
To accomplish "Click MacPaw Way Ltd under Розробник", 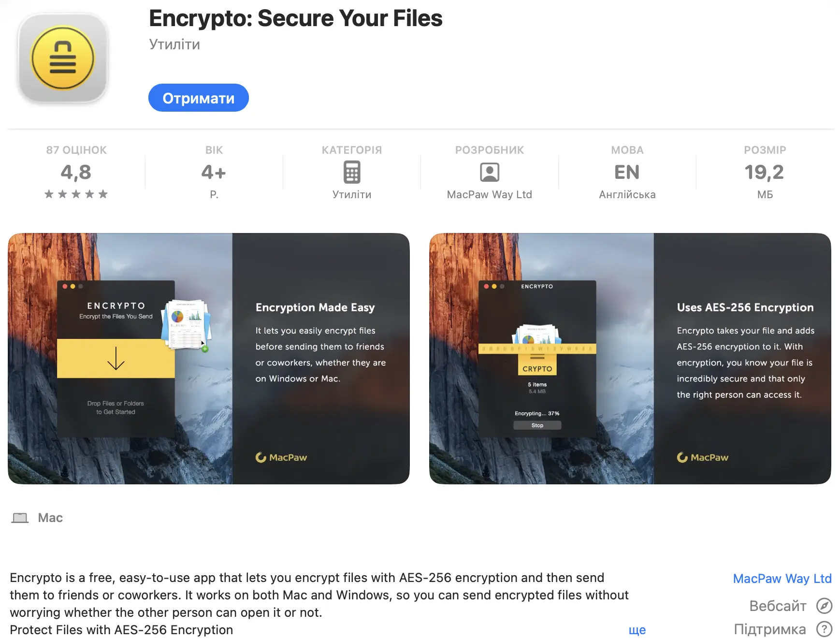I will coord(489,194).
